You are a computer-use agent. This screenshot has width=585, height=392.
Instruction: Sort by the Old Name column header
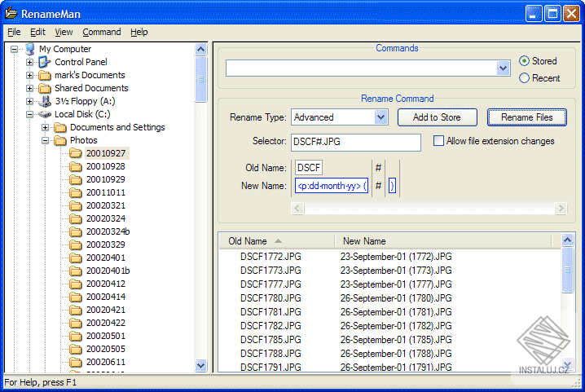click(x=277, y=241)
